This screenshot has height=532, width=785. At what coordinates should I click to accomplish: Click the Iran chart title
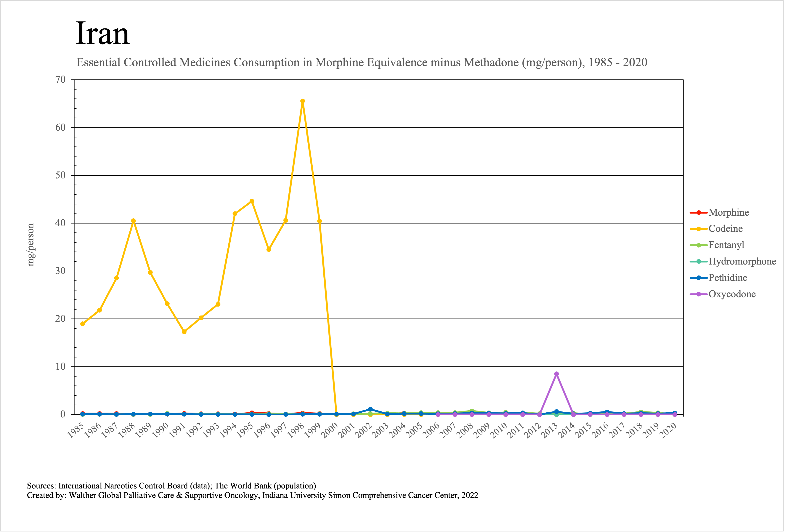tap(102, 33)
